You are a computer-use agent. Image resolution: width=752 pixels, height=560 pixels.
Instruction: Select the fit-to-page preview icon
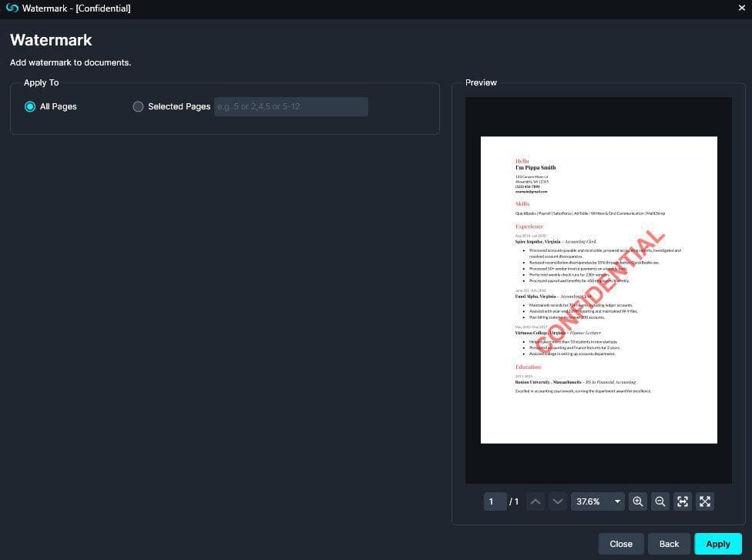[x=683, y=501]
